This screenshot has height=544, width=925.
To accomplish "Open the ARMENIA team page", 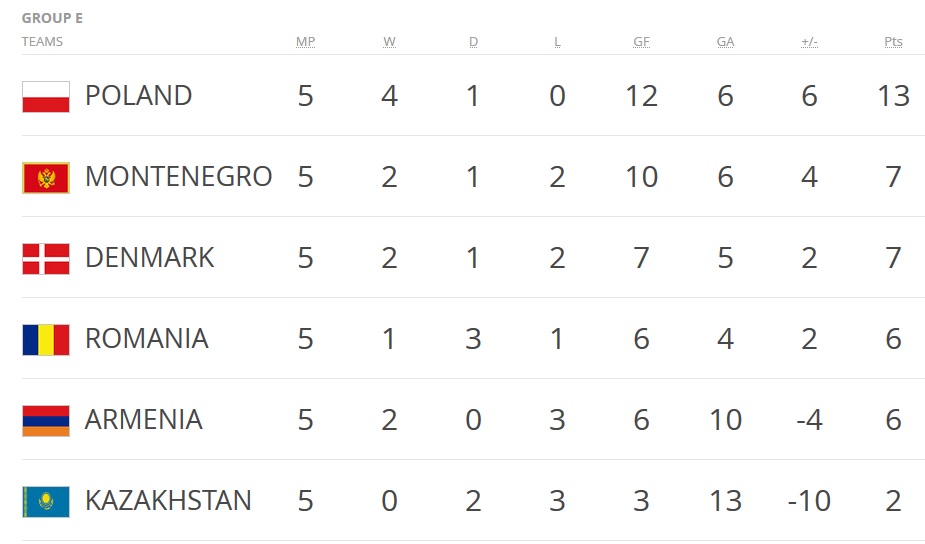I will (x=143, y=420).
